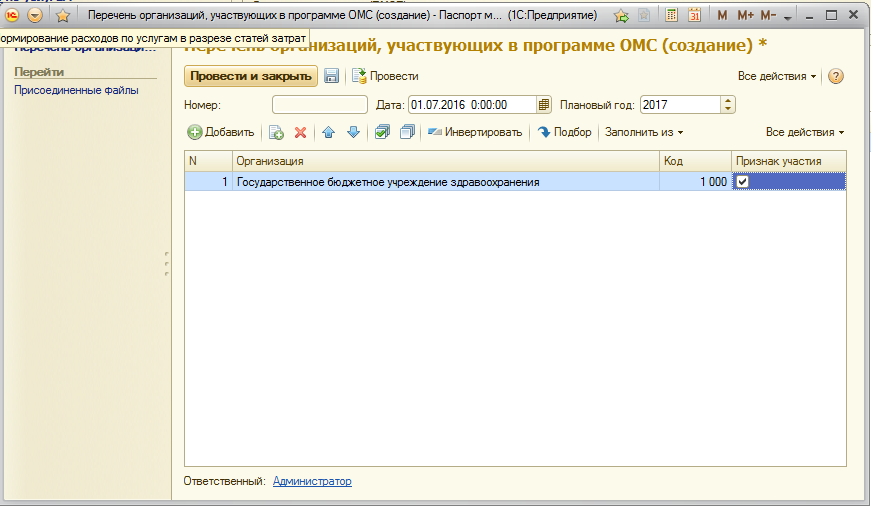Click the uncheck all flags icon
Image resolution: width=871 pixels, height=506 pixels.
(x=407, y=132)
